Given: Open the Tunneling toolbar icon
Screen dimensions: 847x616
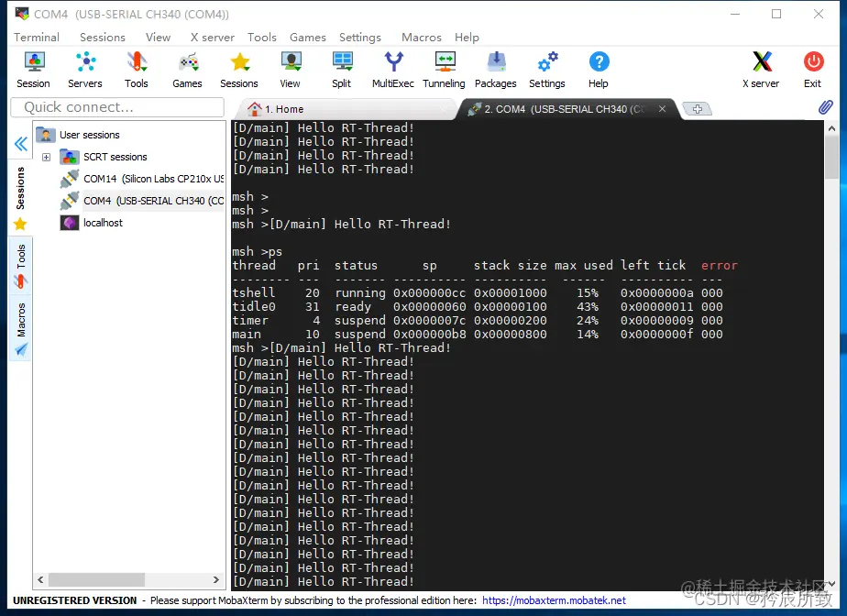Looking at the screenshot, I should pos(444,70).
